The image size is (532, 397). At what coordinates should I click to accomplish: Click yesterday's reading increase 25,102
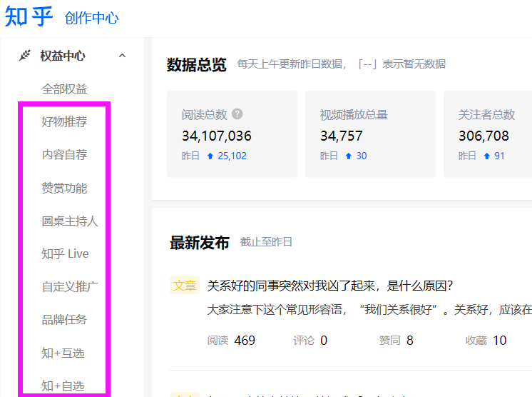(x=232, y=156)
